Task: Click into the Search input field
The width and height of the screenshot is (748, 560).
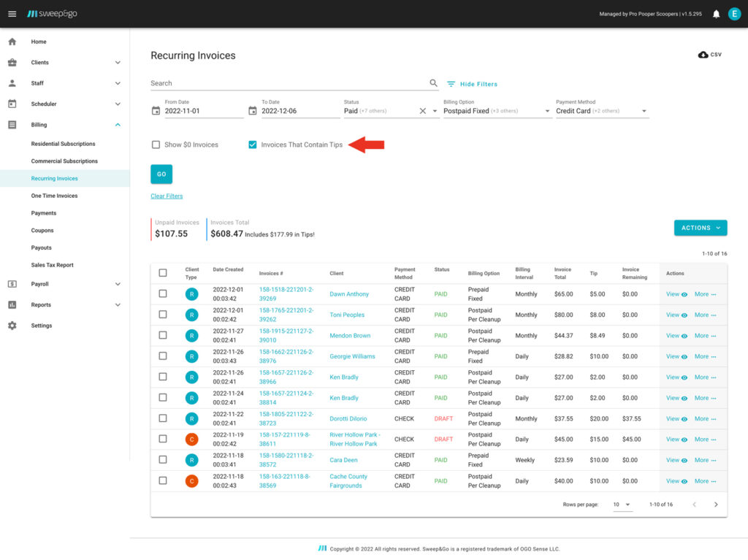Action: [289, 83]
